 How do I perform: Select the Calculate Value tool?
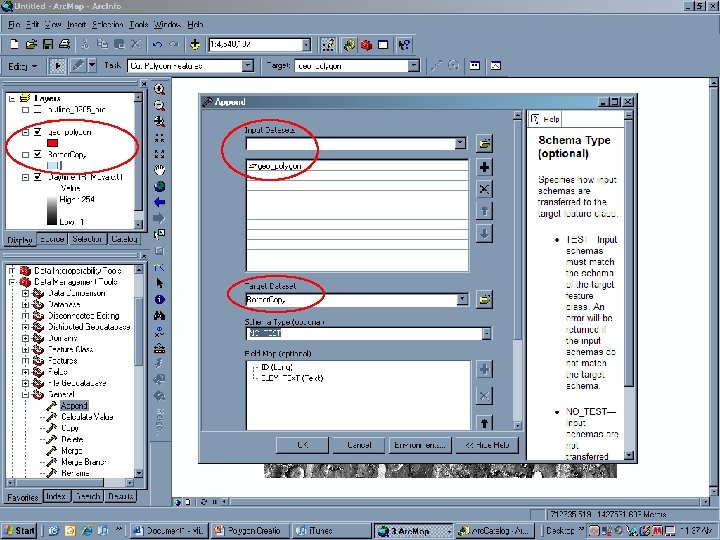[x=87, y=417]
